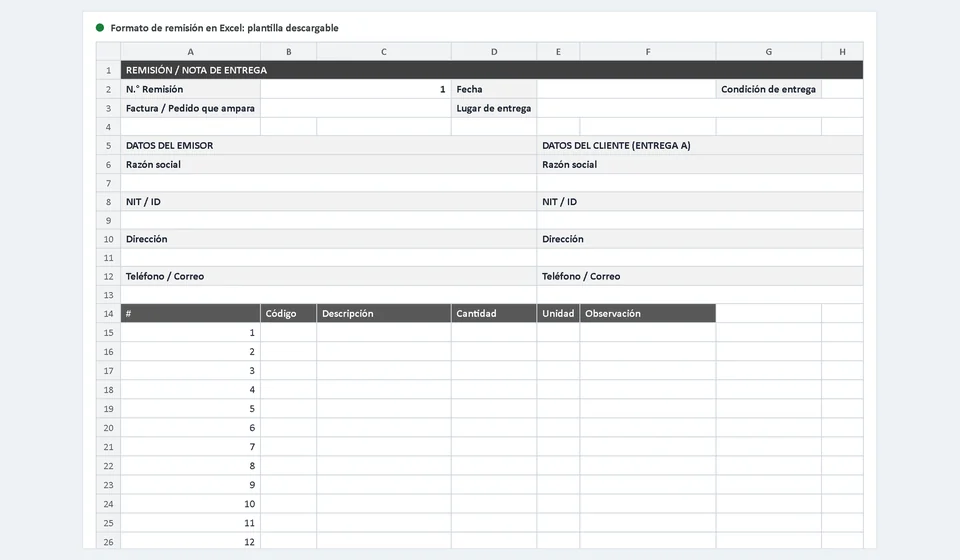Select column H header
Viewport: 960px width, 560px height.
842,52
